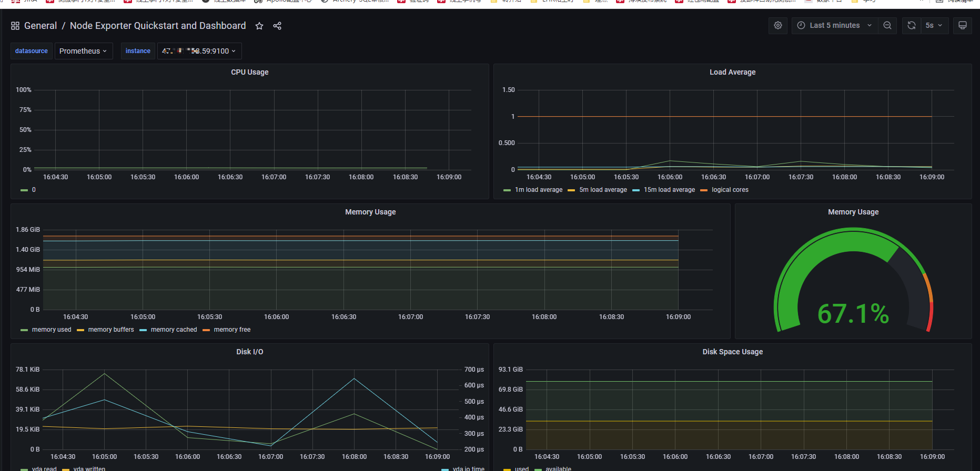Click the orange swatch of logical cores
The image size is (980, 471).
click(704, 190)
